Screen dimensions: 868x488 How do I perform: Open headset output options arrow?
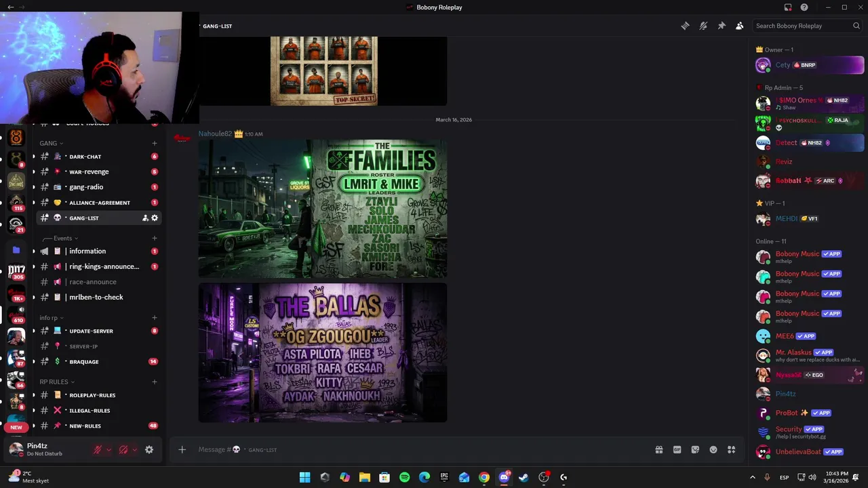coord(134,449)
